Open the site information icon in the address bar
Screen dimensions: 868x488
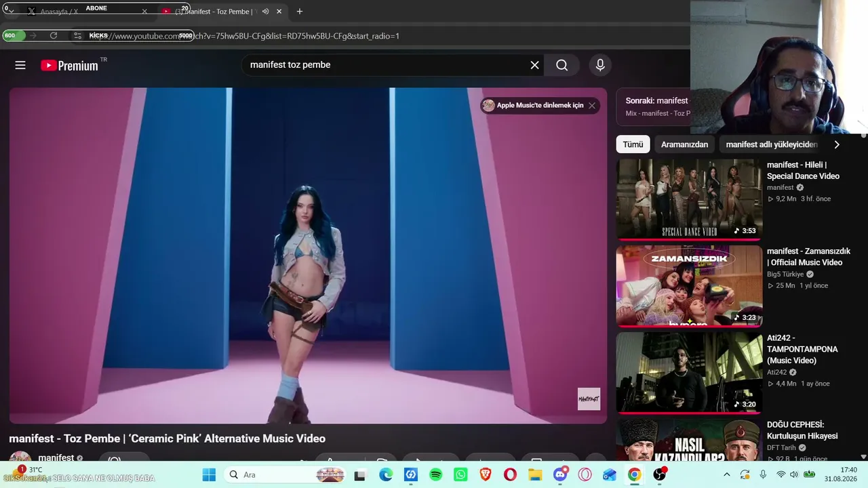coord(78,35)
